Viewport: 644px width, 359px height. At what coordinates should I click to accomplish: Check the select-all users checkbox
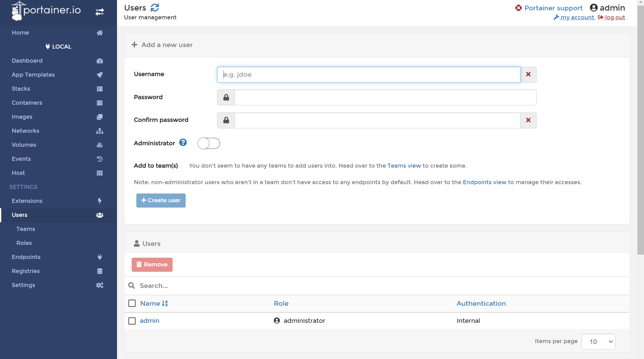pyautogui.click(x=132, y=303)
